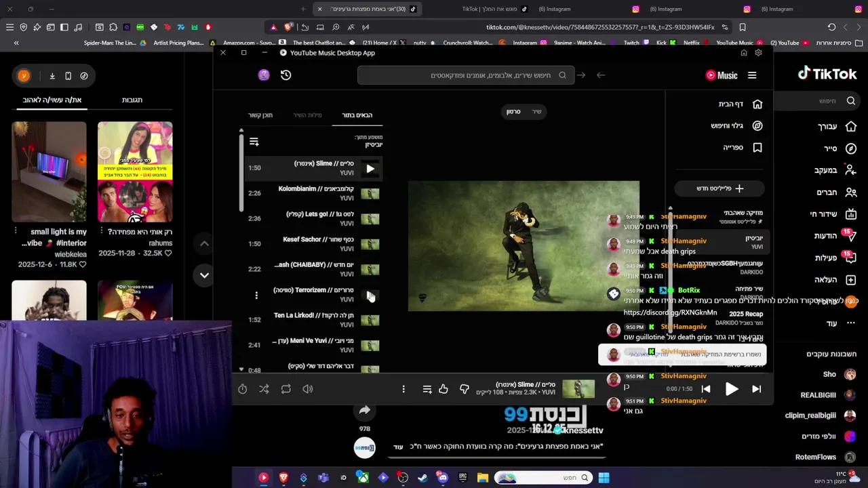Click music video thumbnail in YouTube Music

(524, 246)
